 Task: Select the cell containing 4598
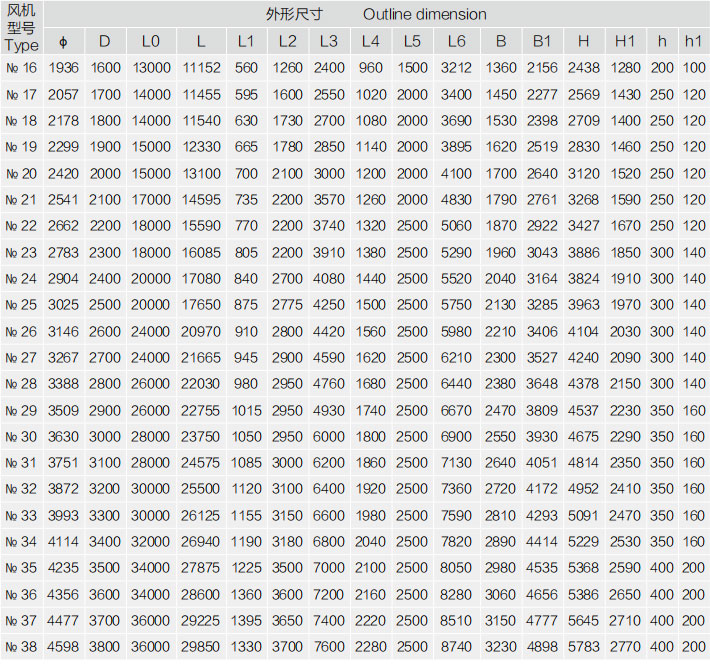pos(63,647)
